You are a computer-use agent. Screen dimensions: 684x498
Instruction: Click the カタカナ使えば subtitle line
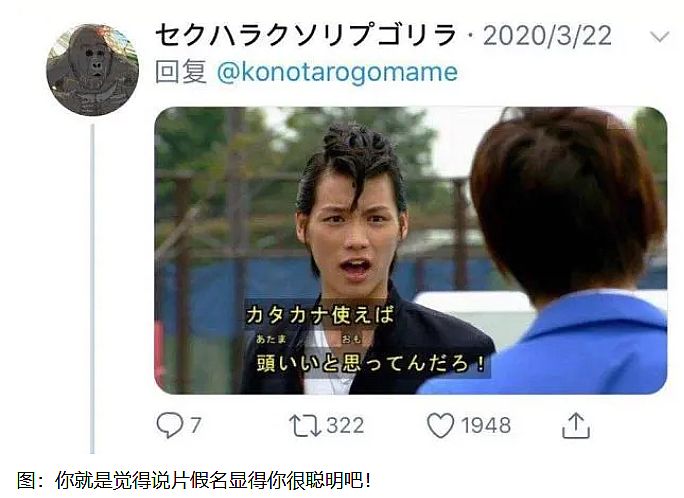320,315
